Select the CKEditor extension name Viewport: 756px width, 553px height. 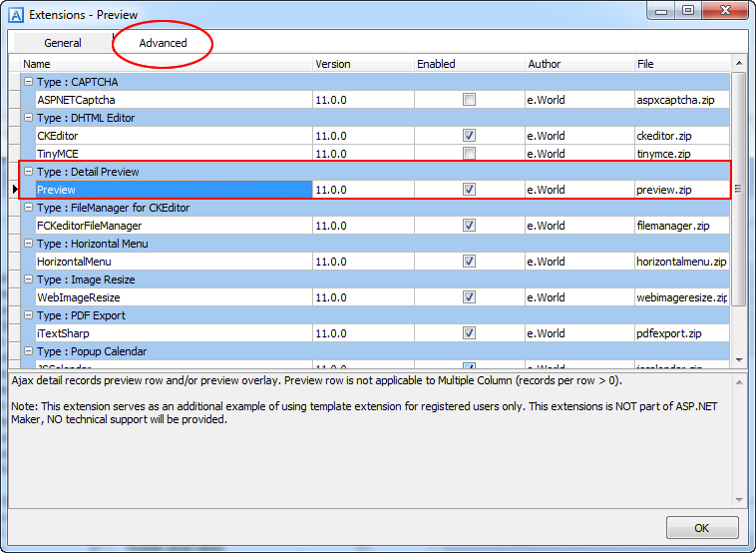[x=174, y=136]
